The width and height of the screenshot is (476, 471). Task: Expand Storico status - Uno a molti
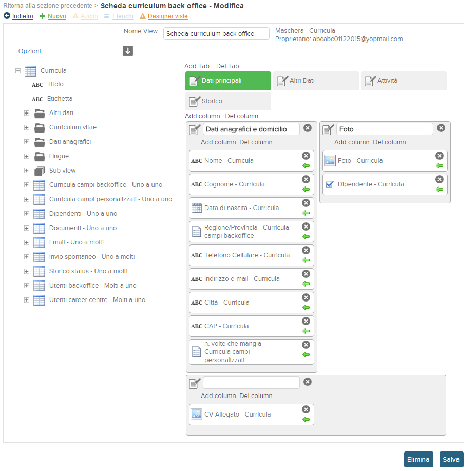coord(27,271)
